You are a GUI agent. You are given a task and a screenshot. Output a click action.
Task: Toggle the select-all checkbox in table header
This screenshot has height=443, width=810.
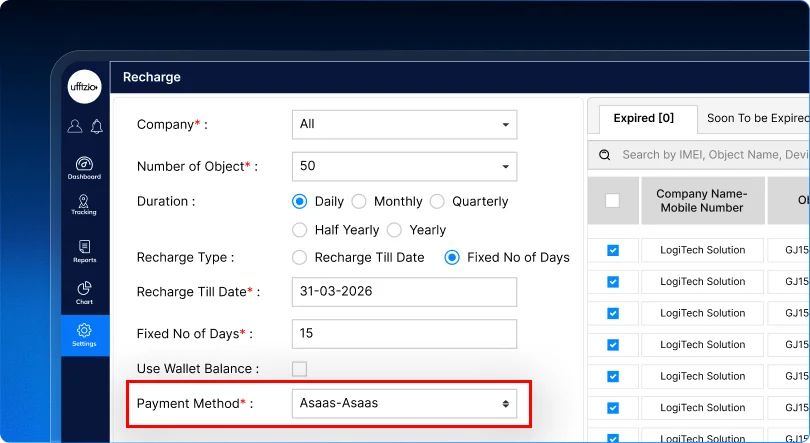(612, 200)
